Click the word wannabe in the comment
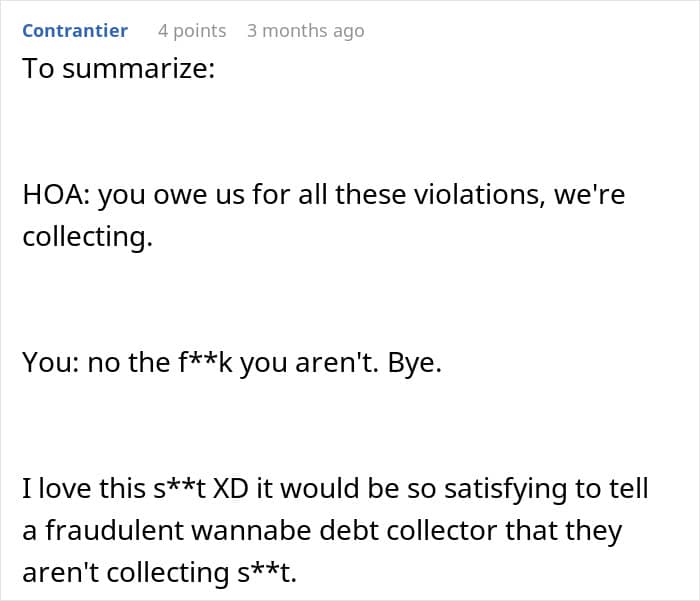 [x=252, y=530]
